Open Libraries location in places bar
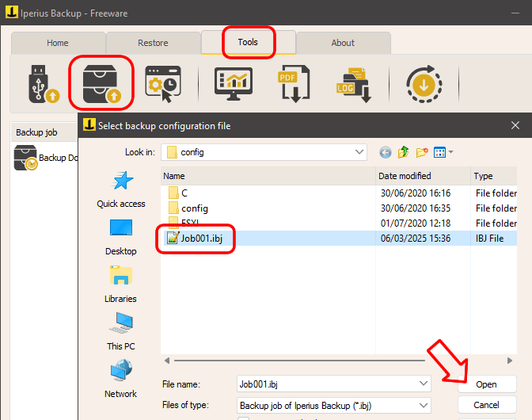 pos(121,284)
